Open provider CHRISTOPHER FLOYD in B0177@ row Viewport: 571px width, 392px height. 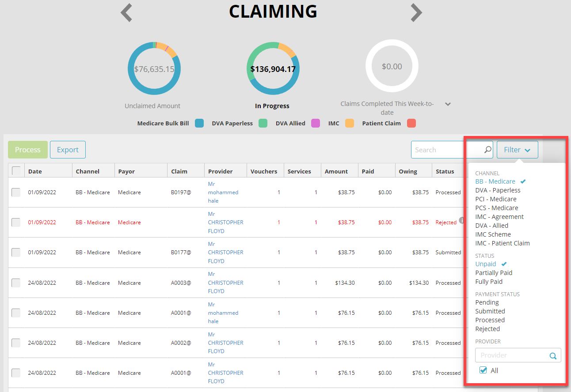226,253
